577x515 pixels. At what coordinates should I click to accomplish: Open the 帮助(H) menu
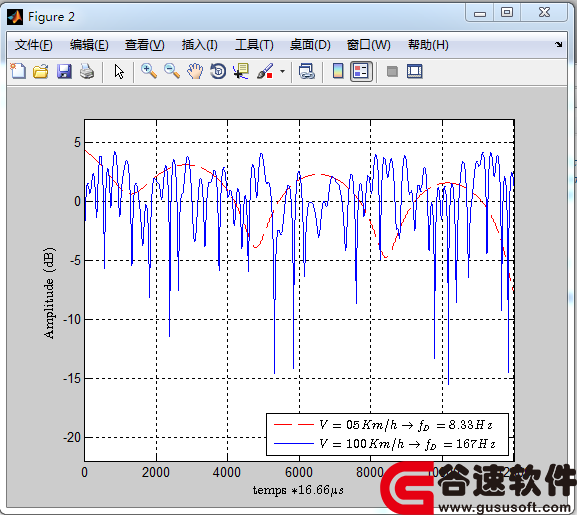(428, 45)
